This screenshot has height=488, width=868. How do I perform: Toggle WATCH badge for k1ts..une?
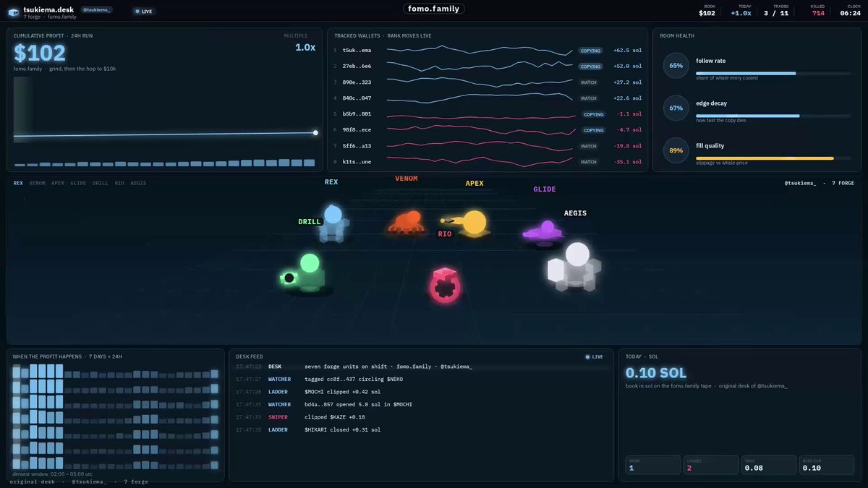589,162
